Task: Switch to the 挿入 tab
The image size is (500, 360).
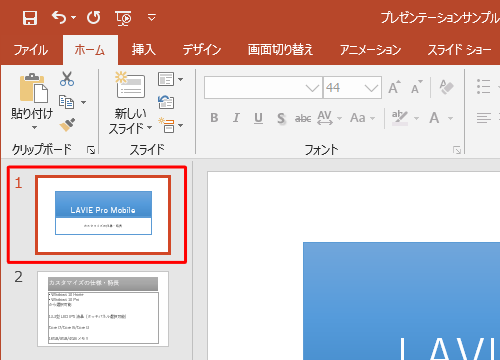Action: [144, 50]
